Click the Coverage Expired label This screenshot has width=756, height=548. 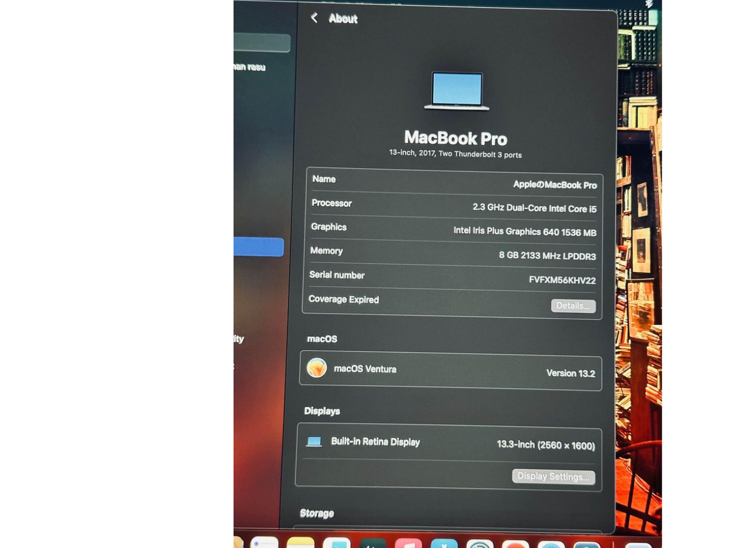(x=344, y=300)
